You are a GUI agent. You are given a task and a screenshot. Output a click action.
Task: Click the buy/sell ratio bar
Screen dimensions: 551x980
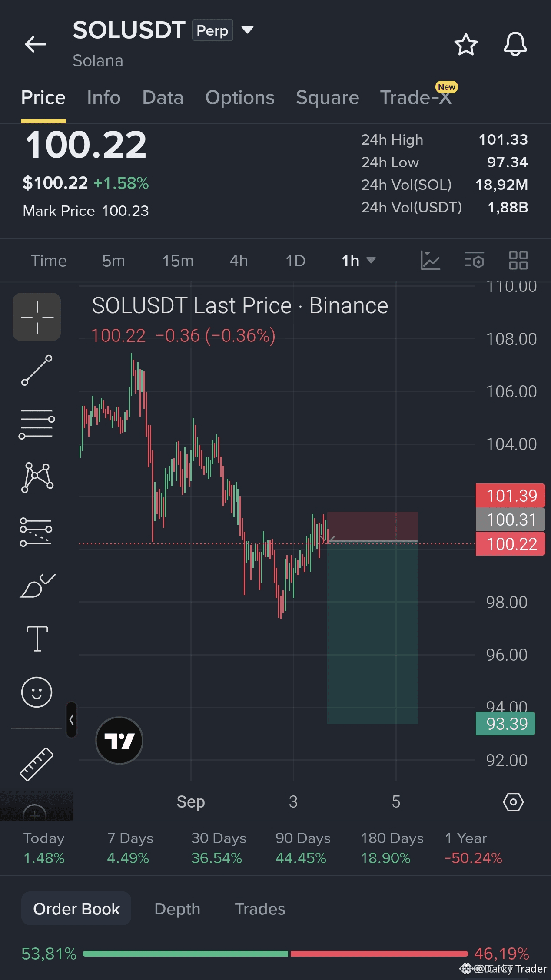[x=275, y=954]
